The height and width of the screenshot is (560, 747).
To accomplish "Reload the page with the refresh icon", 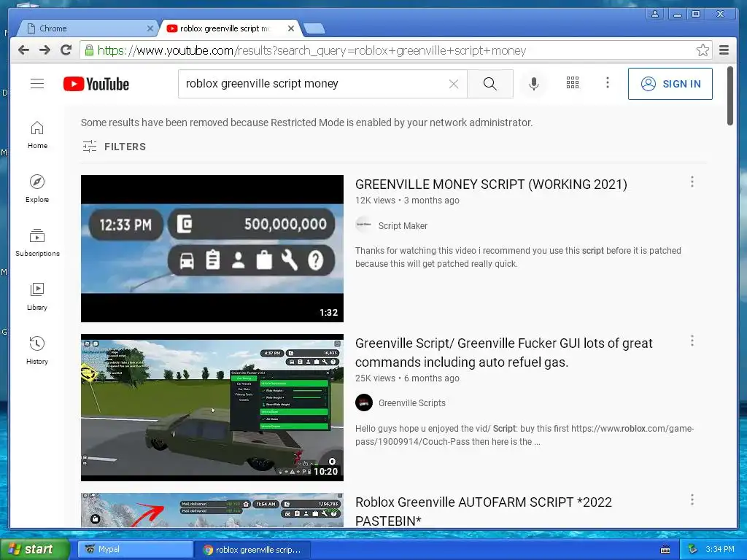I will (66, 50).
